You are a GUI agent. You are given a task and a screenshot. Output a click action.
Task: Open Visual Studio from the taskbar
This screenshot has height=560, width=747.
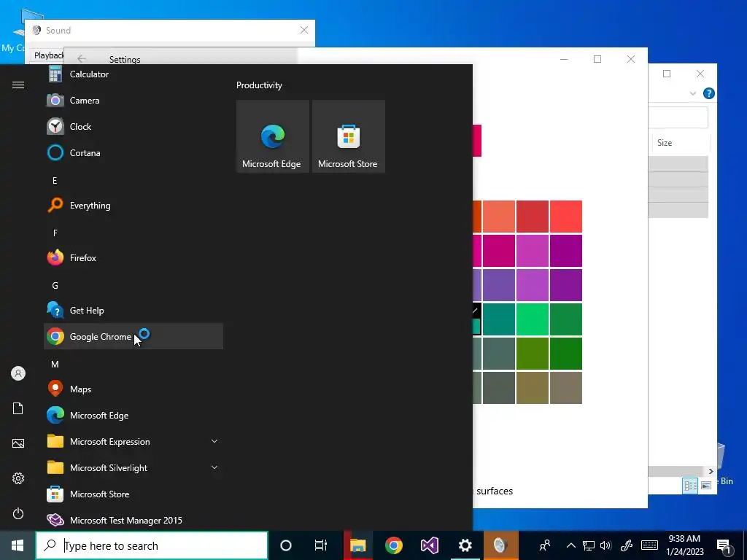tap(429, 545)
